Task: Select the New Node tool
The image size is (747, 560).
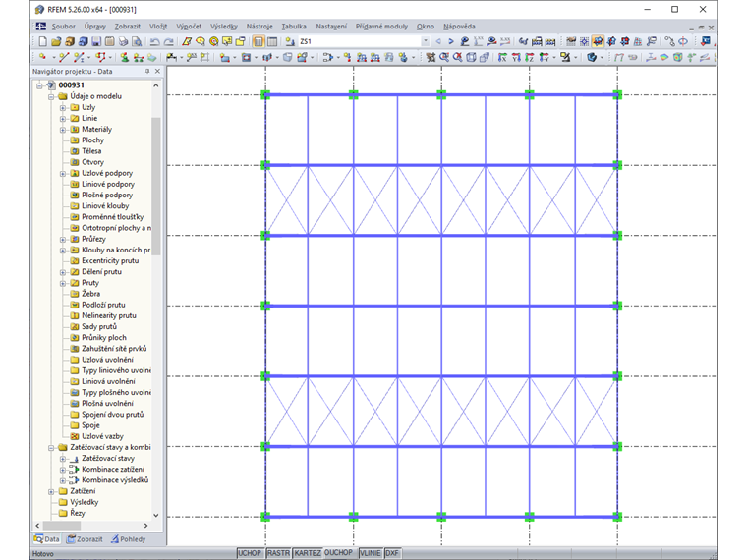Action: 43,57
